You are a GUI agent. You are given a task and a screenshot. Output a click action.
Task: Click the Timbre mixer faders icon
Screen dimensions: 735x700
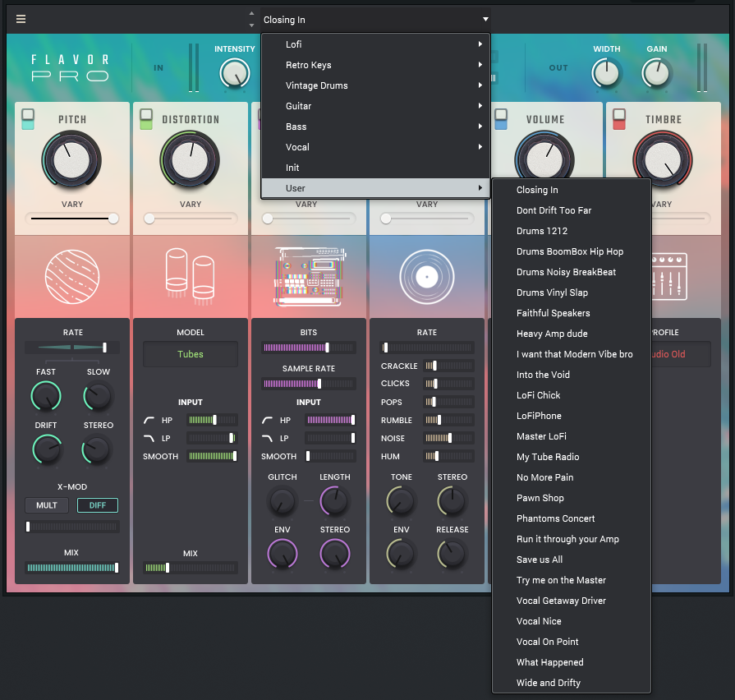point(669,277)
